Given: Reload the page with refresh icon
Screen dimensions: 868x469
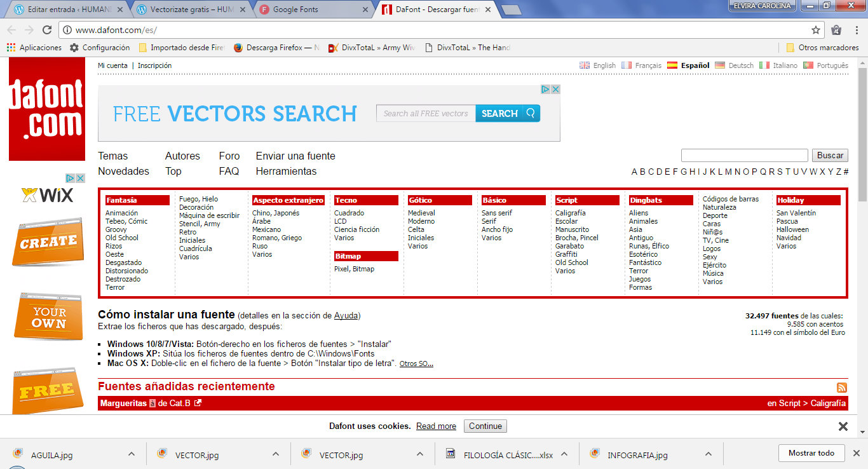Looking at the screenshot, I should 47,30.
